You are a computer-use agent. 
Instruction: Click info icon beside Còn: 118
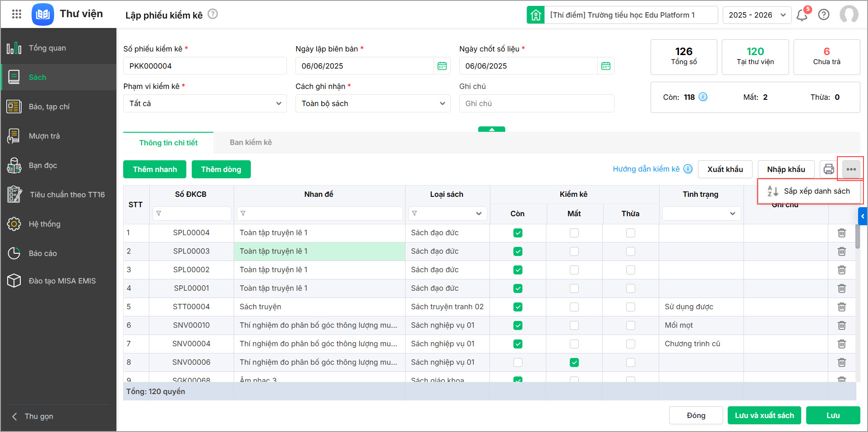coord(703,97)
